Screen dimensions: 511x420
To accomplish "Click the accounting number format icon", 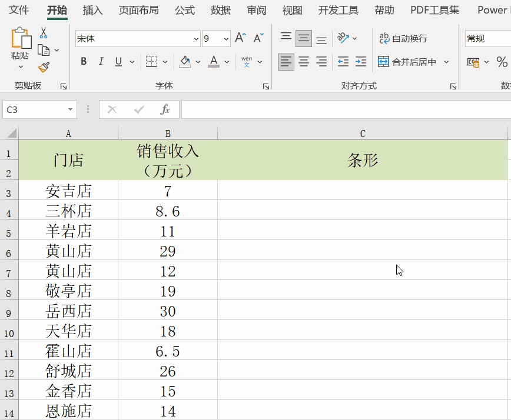I will [473, 62].
